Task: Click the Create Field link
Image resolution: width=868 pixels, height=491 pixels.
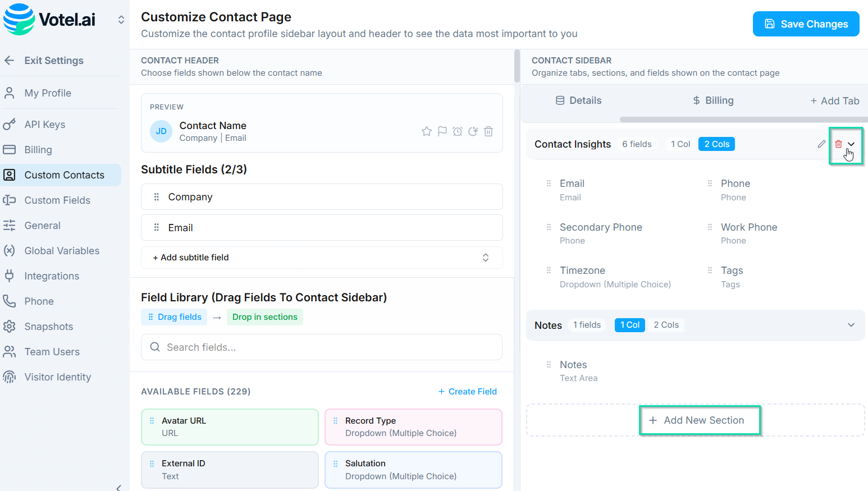Action: pyautogui.click(x=468, y=392)
